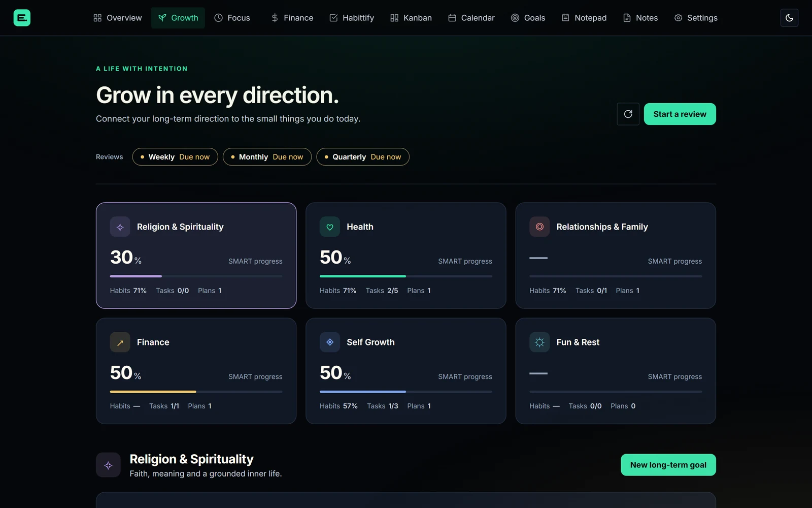
Task: Open the Finance navigation tab
Action: pos(292,18)
